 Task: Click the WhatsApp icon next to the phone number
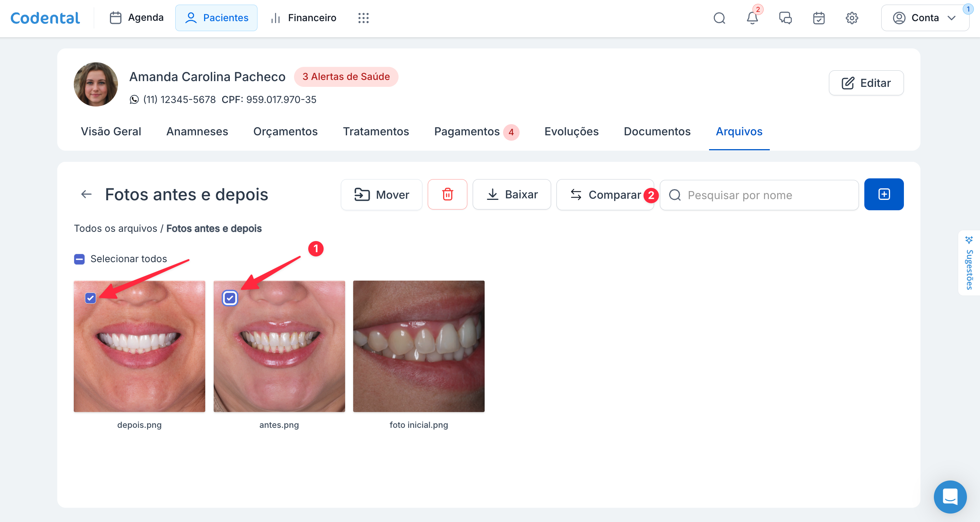point(134,100)
